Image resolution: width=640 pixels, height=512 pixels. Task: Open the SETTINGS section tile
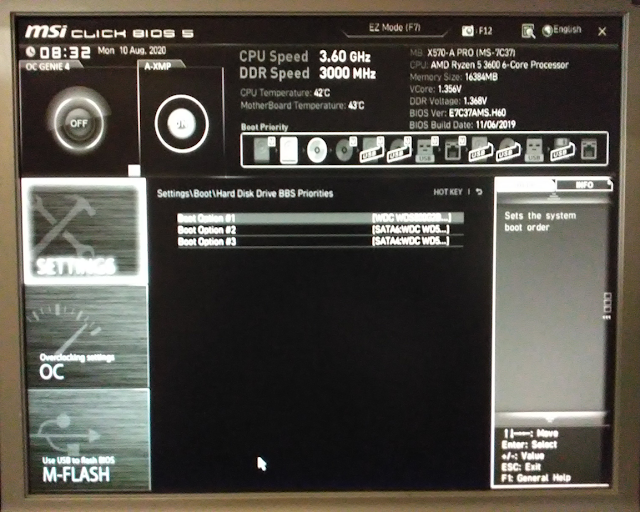click(84, 231)
